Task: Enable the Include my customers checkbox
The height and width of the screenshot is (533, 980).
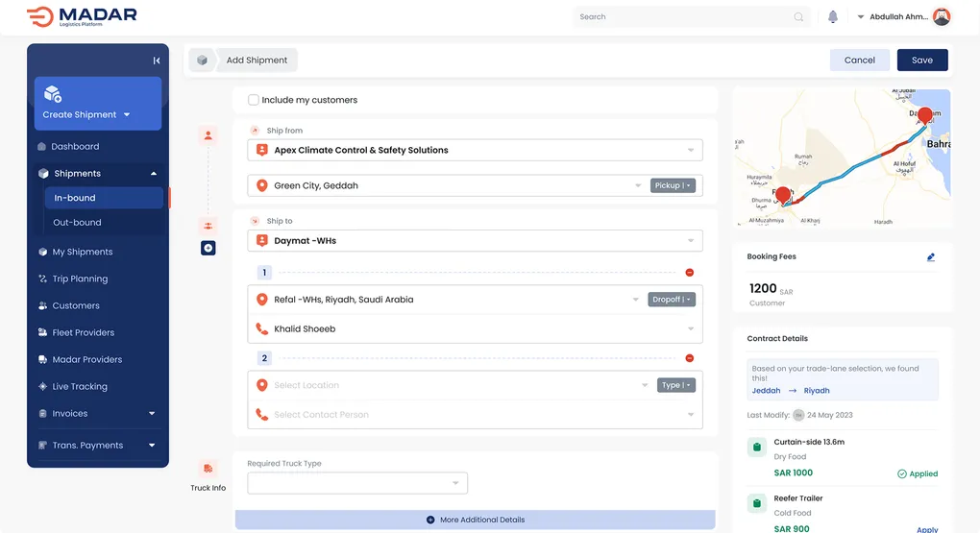Action: pyautogui.click(x=254, y=100)
